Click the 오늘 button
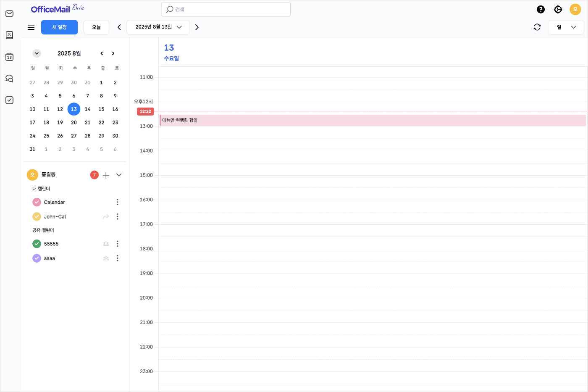588x392 pixels. 97,27
